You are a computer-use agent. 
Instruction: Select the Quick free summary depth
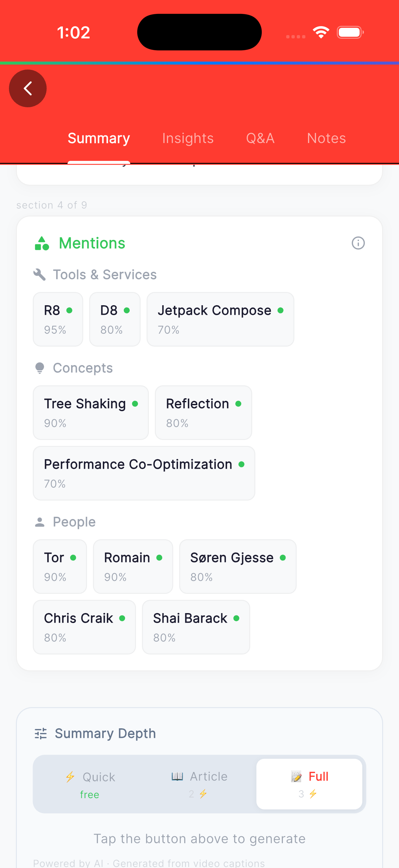click(x=90, y=784)
